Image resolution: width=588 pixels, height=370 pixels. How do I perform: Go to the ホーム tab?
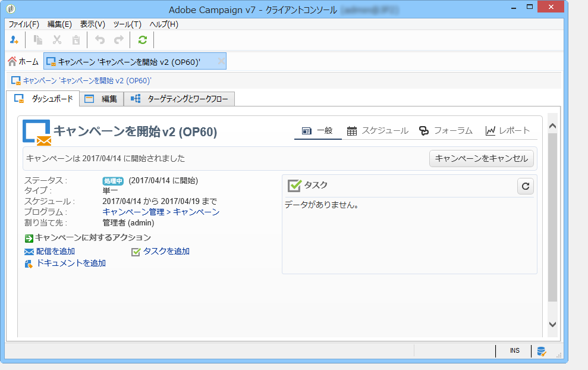23,61
